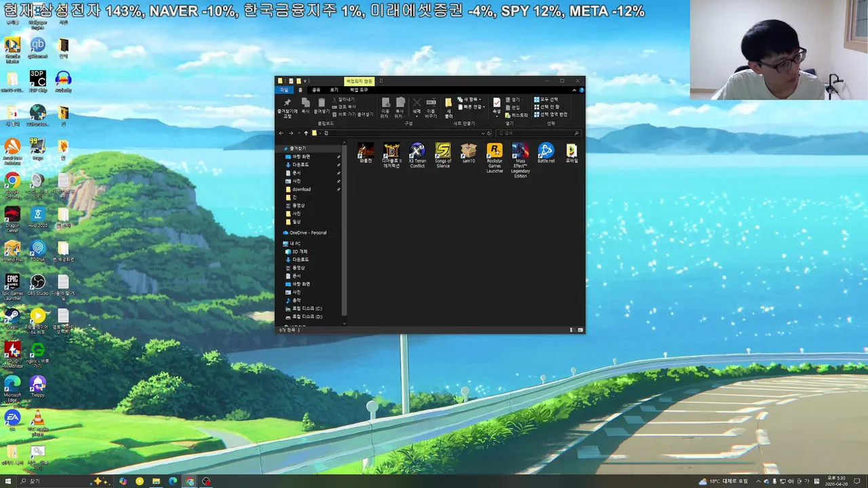The height and width of the screenshot is (488, 868).
Task: Click 경로 복사 in ribbon
Action: coord(344,106)
